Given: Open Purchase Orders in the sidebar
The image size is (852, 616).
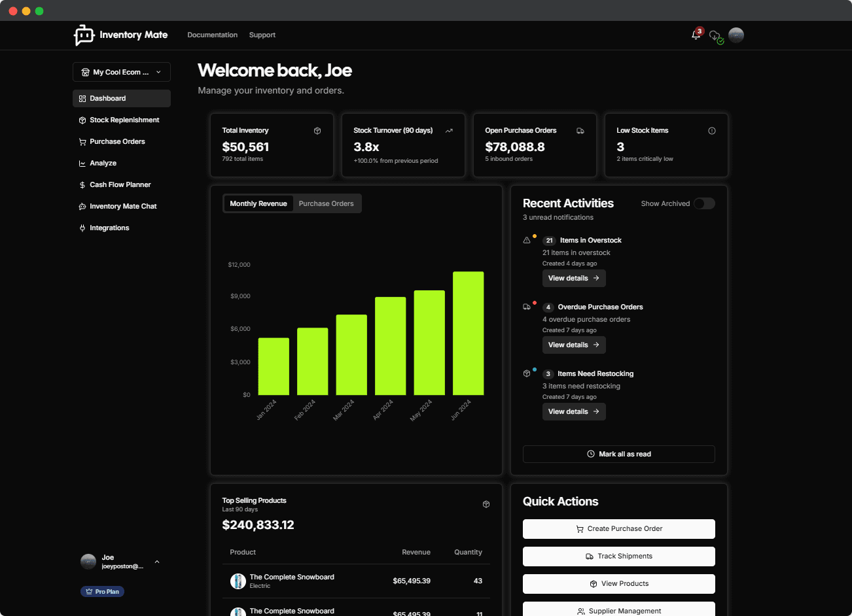Looking at the screenshot, I should coord(122,141).
